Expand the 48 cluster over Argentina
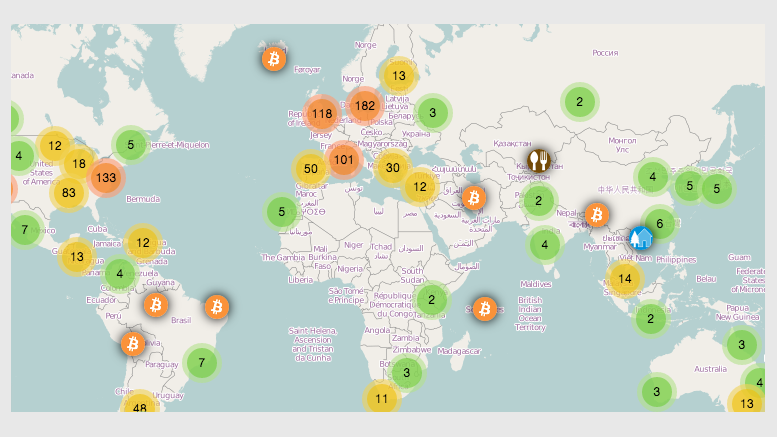 140,402
